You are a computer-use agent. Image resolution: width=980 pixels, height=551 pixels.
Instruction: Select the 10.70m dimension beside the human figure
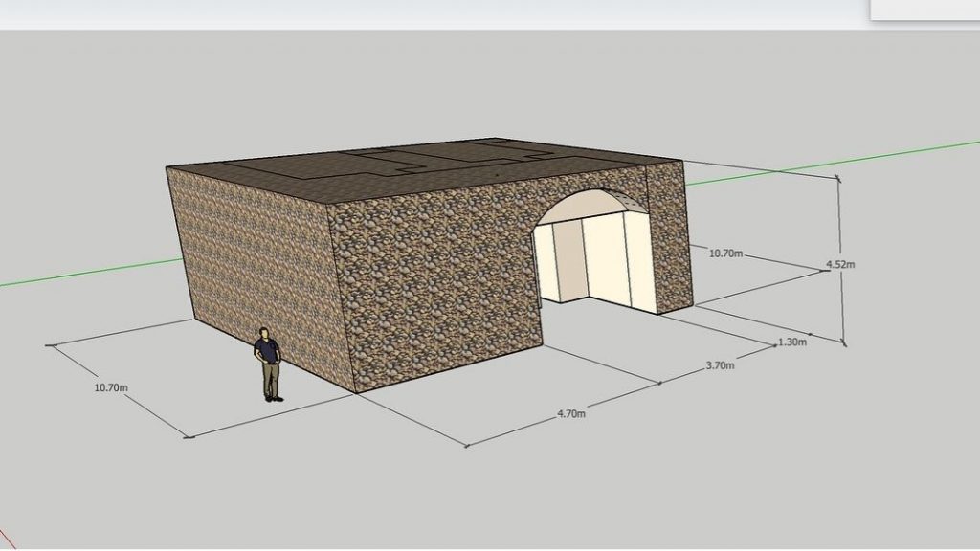tap(109, 387)
